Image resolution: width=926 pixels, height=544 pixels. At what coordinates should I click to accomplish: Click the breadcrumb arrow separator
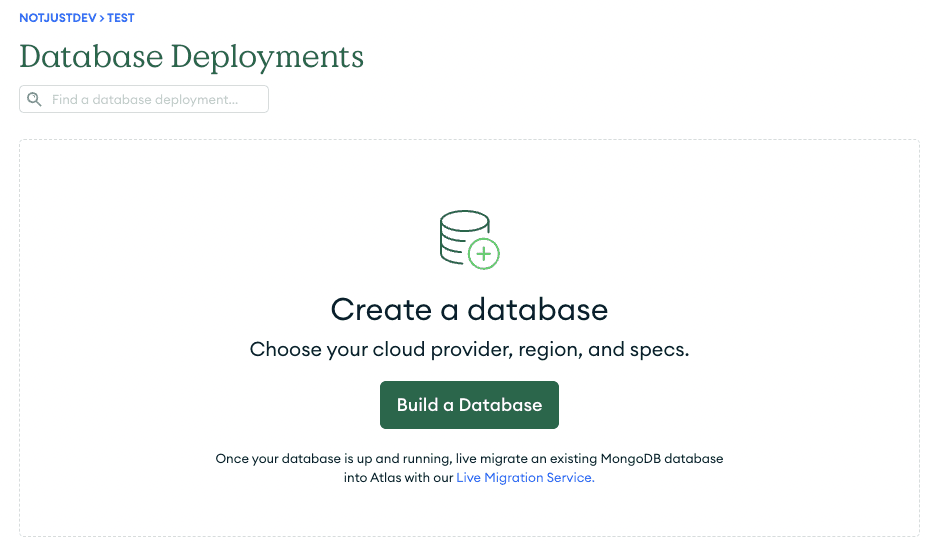102,18
